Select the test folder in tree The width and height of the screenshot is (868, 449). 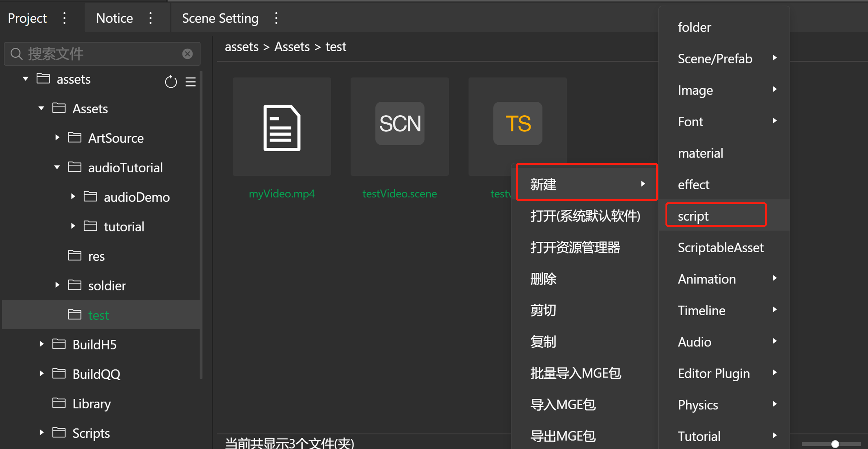98,315
